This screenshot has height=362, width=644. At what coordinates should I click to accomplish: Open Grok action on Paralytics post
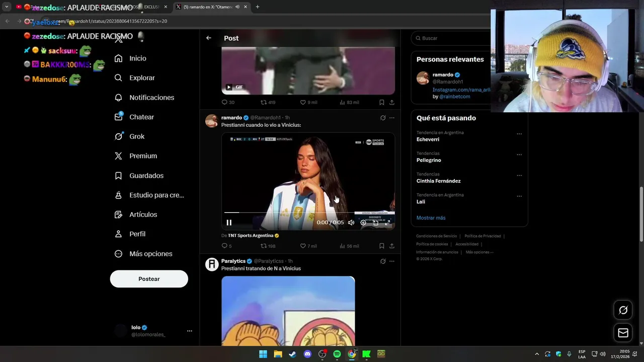click(383, 261)
